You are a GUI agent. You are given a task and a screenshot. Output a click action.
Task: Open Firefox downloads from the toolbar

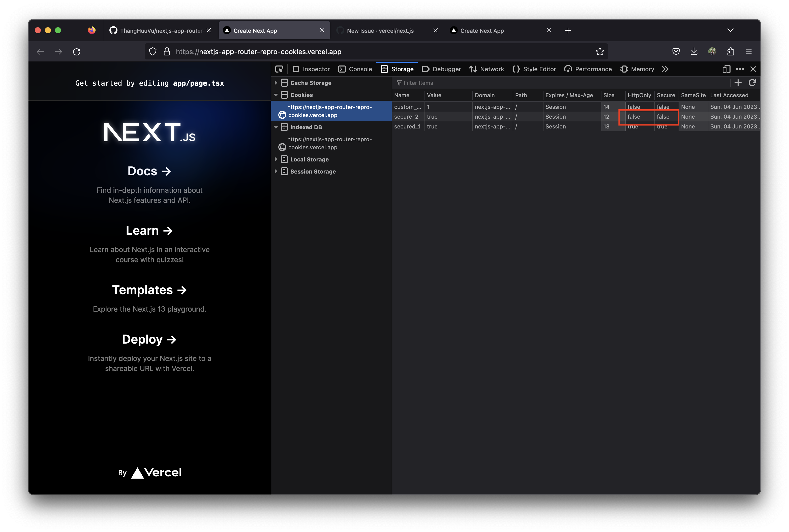click(x=694, y=52)
